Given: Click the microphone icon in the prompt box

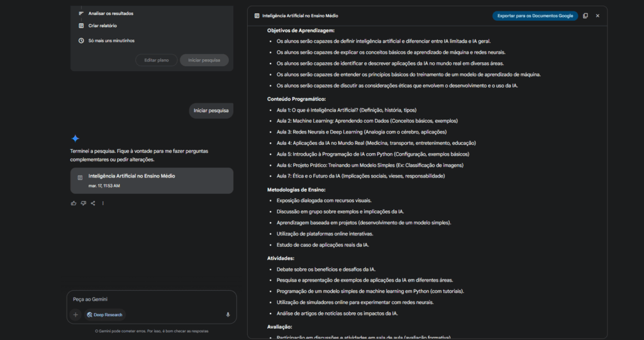Looking at the screenshot, I should 228,314.
